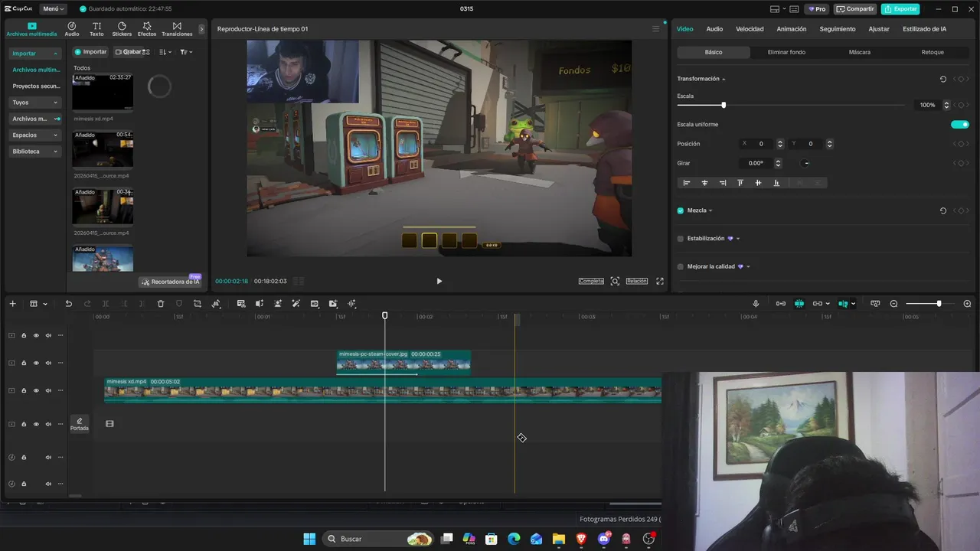The image size is (980, 551).
Task: Align clip to the top edge
Action: pyautogui.click(x=740, y=183)
